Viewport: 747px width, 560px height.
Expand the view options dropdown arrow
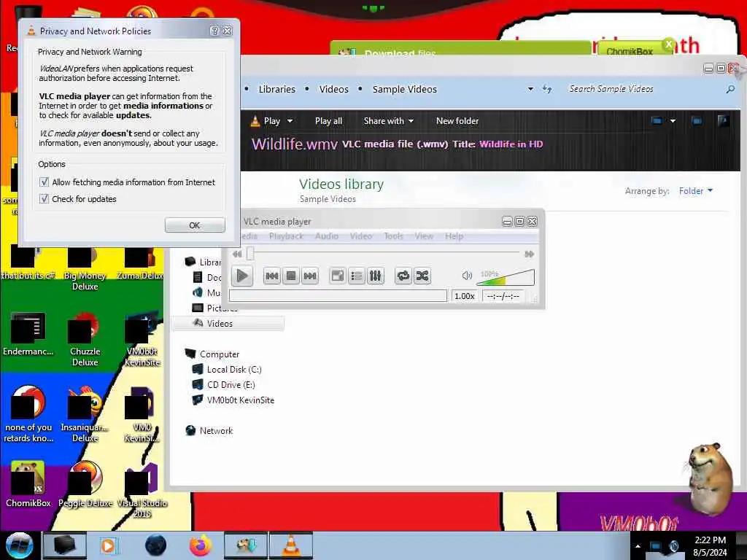(673, 121)
